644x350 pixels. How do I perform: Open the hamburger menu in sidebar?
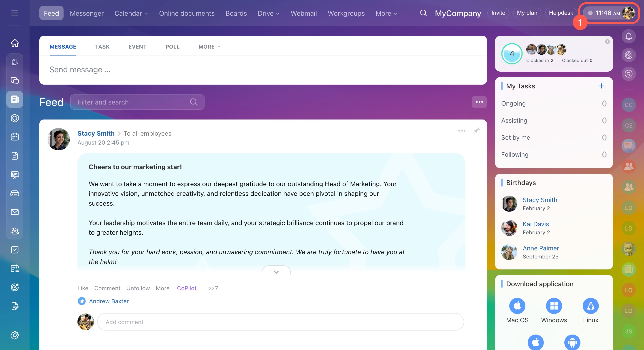[15, 13]
